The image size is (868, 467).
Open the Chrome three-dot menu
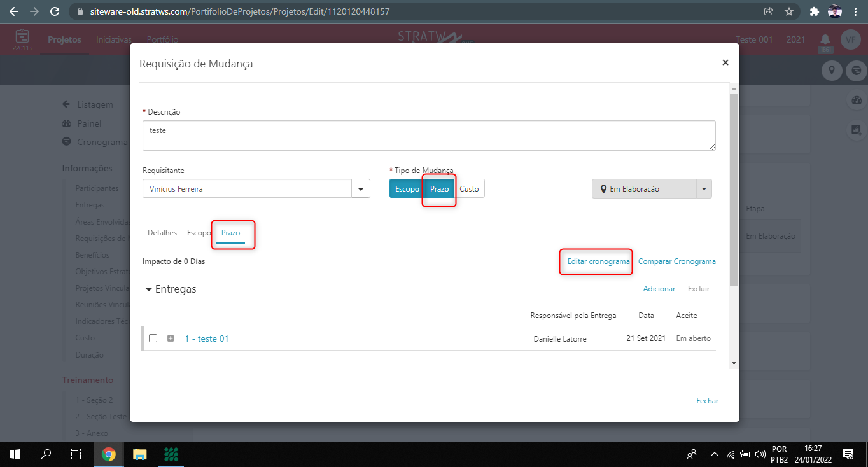pos(856,11)
